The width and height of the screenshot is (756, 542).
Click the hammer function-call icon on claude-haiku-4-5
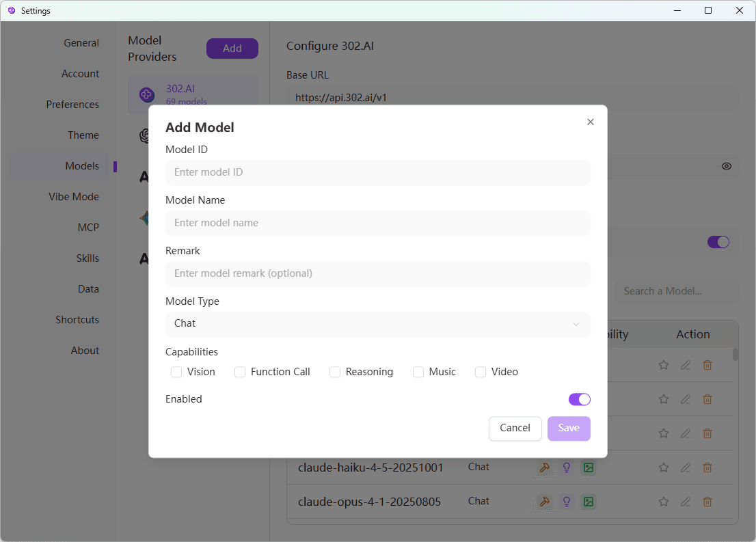pos(544,468)
